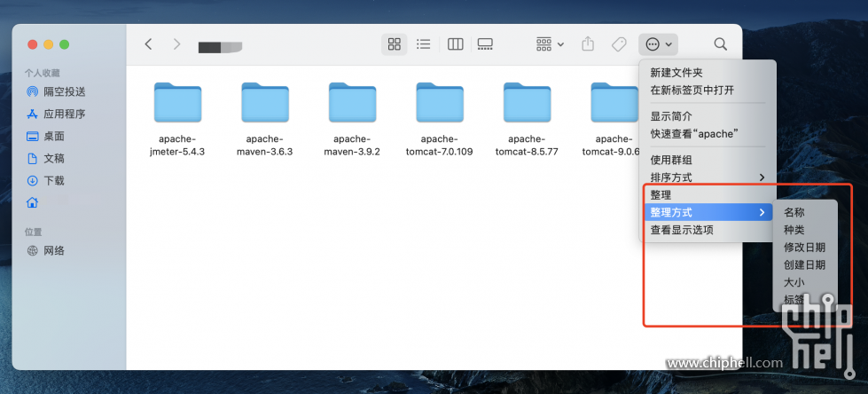
Task: Open Finder search magnifier
Action: pos(720,44)
